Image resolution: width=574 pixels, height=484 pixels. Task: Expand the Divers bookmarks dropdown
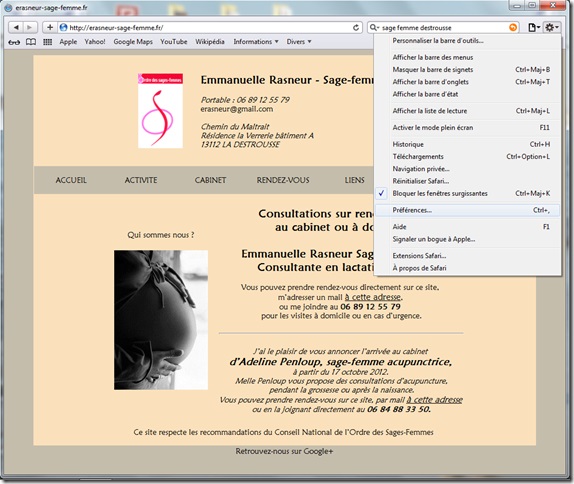pos(299,42)
